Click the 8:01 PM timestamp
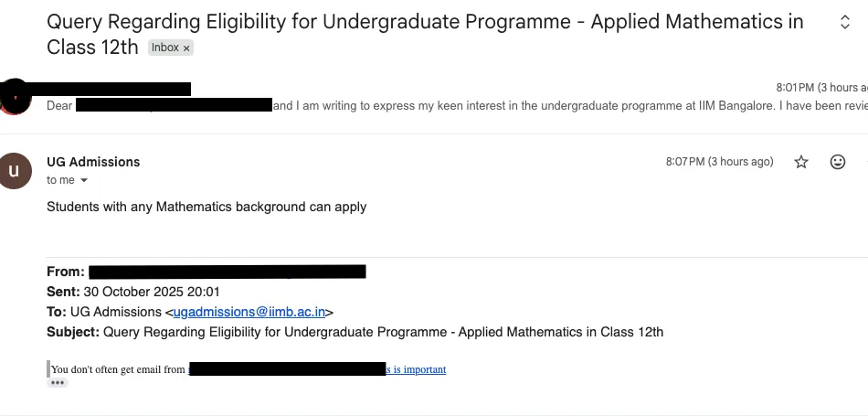Screen dimensions: 868x416 point(821,88)
